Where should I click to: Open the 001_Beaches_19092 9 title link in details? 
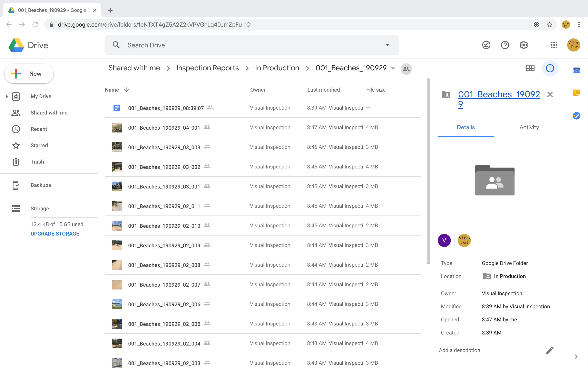coord(499,99)
